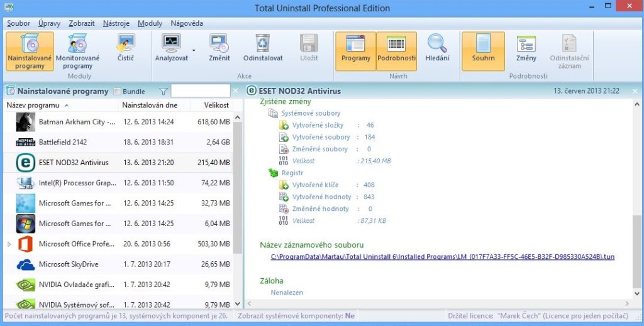Enable the Bundle checkbox
The image size is (644, 326).
click(117, 92)
